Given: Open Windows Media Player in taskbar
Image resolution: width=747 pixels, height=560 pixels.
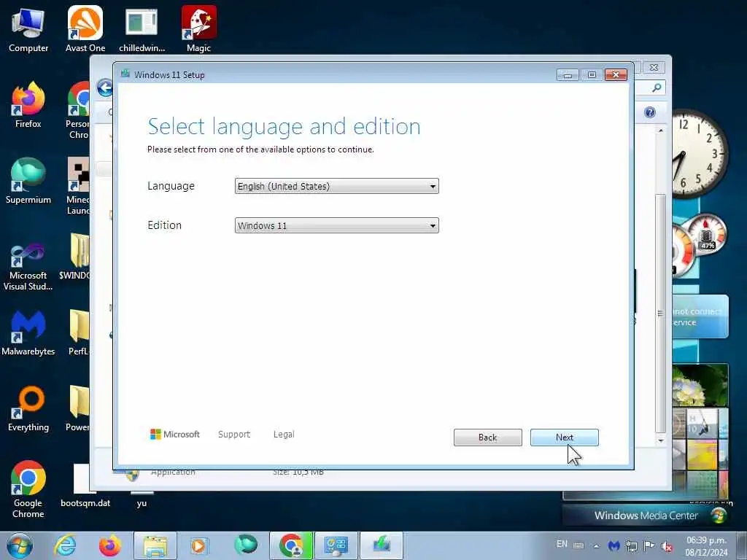Looking at the screenshot, I should click(199, 545).
